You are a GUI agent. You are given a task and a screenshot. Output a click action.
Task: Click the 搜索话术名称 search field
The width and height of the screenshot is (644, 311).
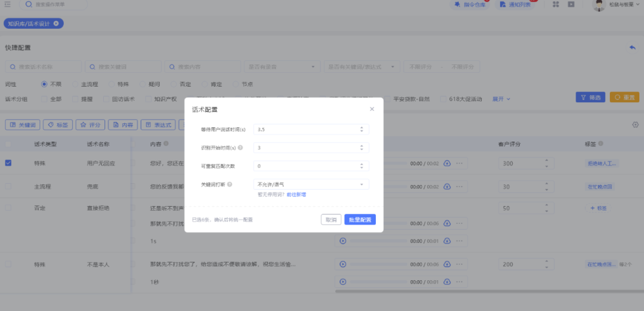tap(43, 66)
